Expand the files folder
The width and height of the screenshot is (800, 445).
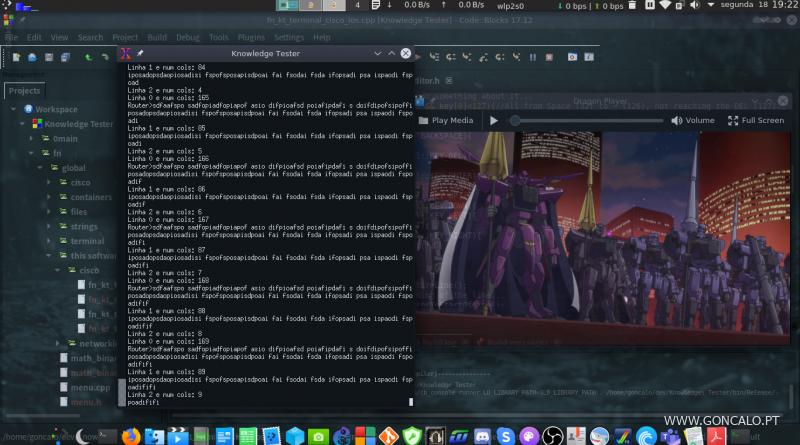pyautogui.click(x=49, y=212)
